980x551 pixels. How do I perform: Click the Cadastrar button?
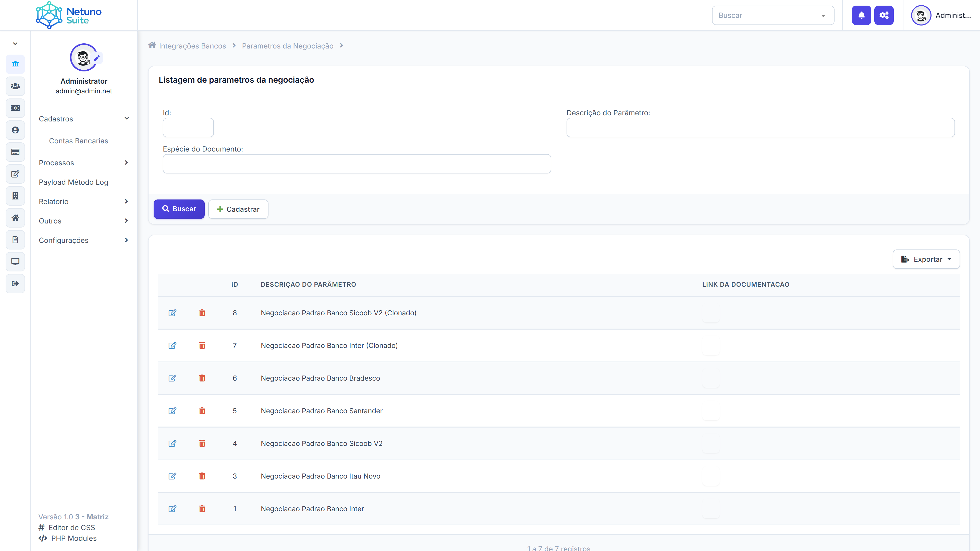pyautogui.click(x=238, y=209)
